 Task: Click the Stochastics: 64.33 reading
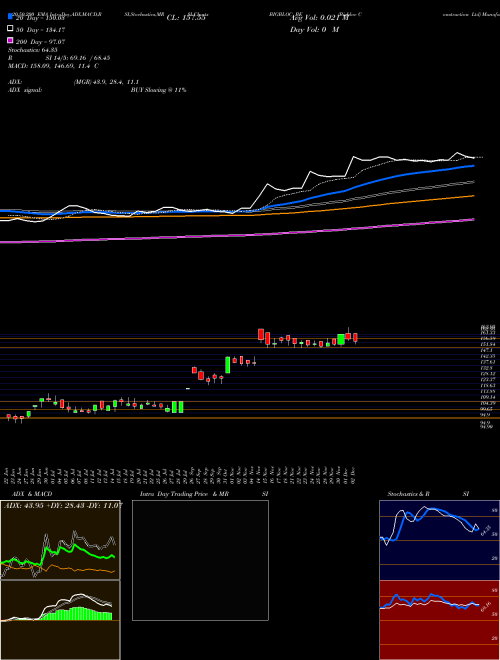pyautogui.click(x=32, y=50)
